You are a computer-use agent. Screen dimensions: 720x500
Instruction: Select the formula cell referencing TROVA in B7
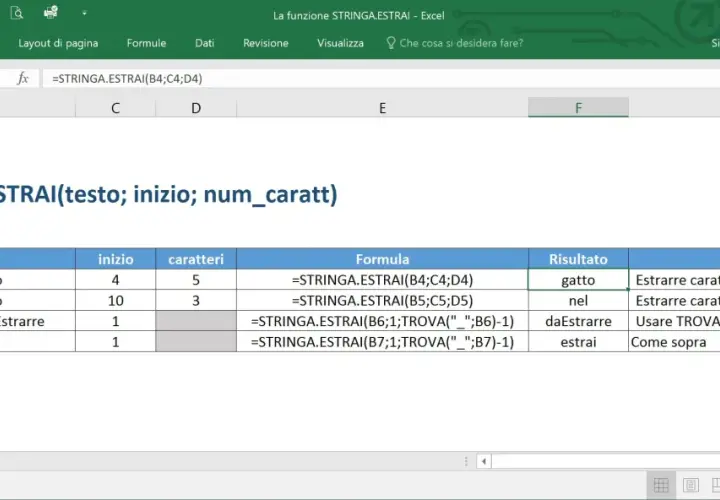pyautogui.click(x=382, y=342)
